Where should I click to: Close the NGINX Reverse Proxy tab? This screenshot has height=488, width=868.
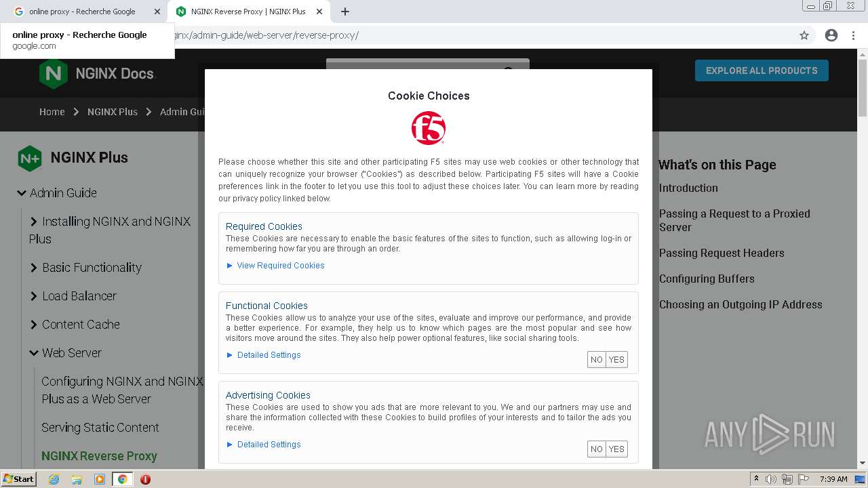click(x=319, y=12)
